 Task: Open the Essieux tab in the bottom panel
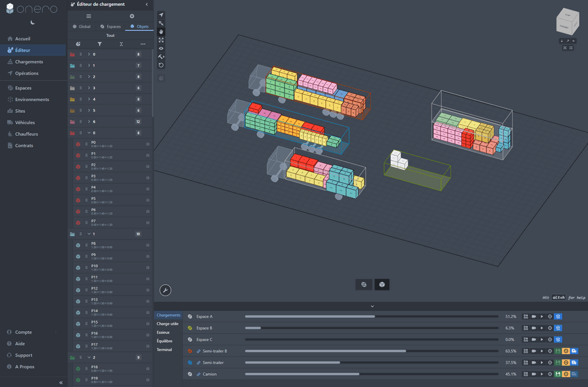tap(163, 332)
